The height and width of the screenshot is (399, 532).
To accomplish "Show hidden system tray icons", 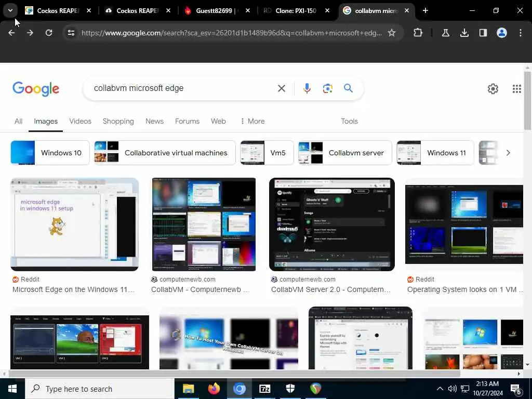I will (x=440, y=389).
